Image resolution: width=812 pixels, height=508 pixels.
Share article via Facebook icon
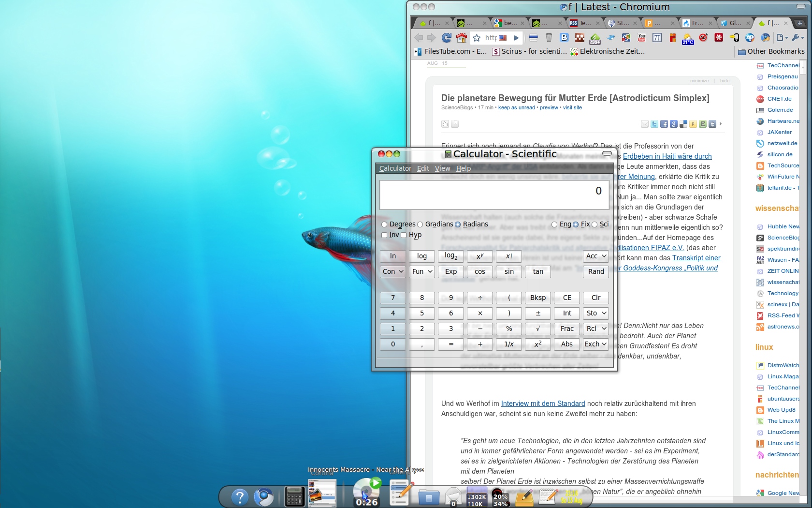tap(664, 124)
